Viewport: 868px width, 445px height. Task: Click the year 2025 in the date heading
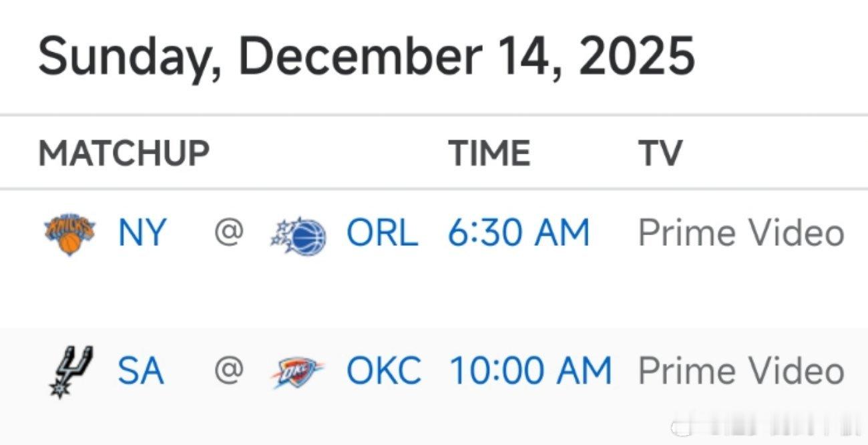coord(637,55)
